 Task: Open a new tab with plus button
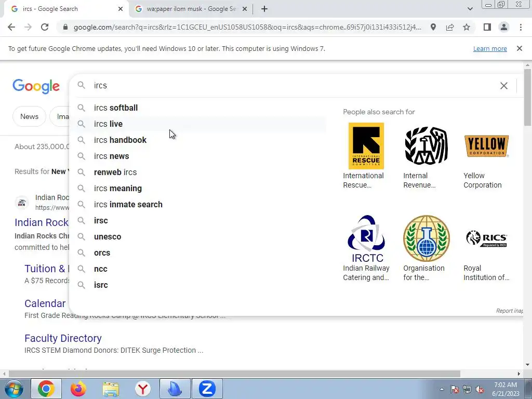pyautogui.click(x=264, y=9)
